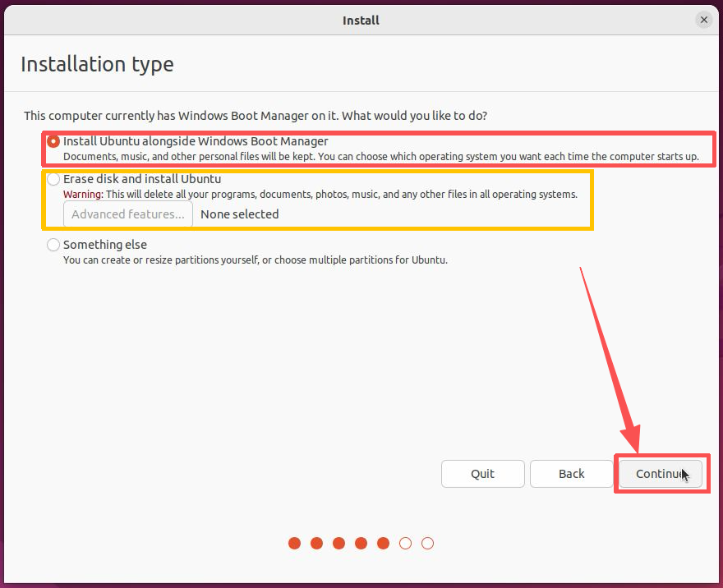Click the last empty progress dot
723x588 pixels.
coord(427,543)
